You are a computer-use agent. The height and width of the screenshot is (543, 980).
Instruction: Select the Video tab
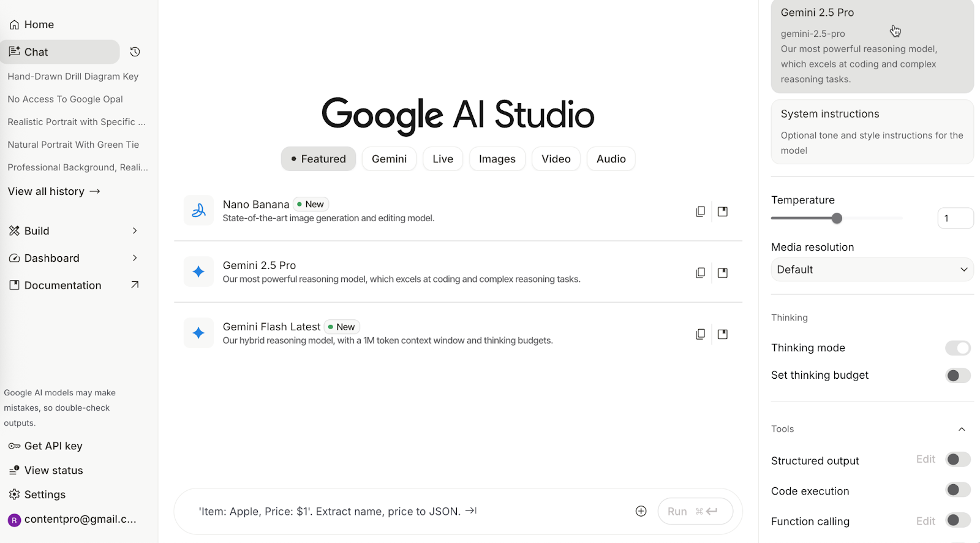pyautogui.click(x=556, y=159)
